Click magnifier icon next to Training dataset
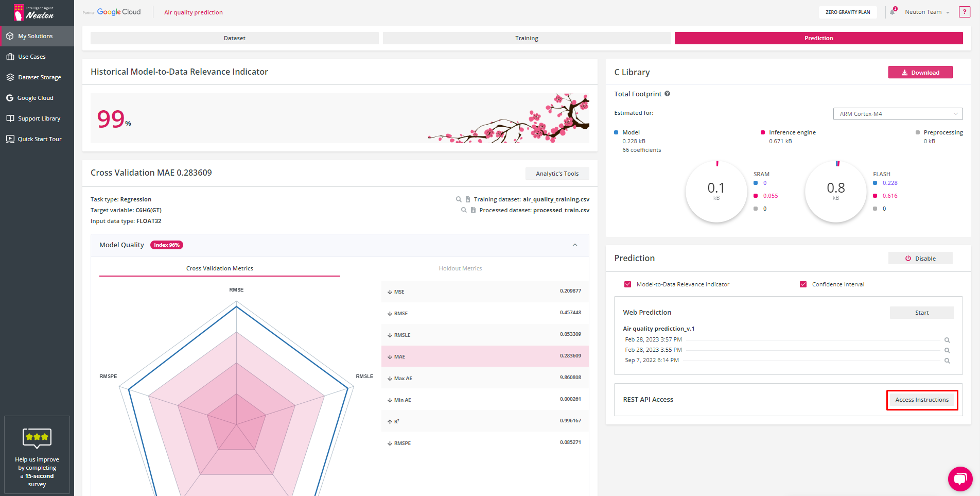 point(459,199)
